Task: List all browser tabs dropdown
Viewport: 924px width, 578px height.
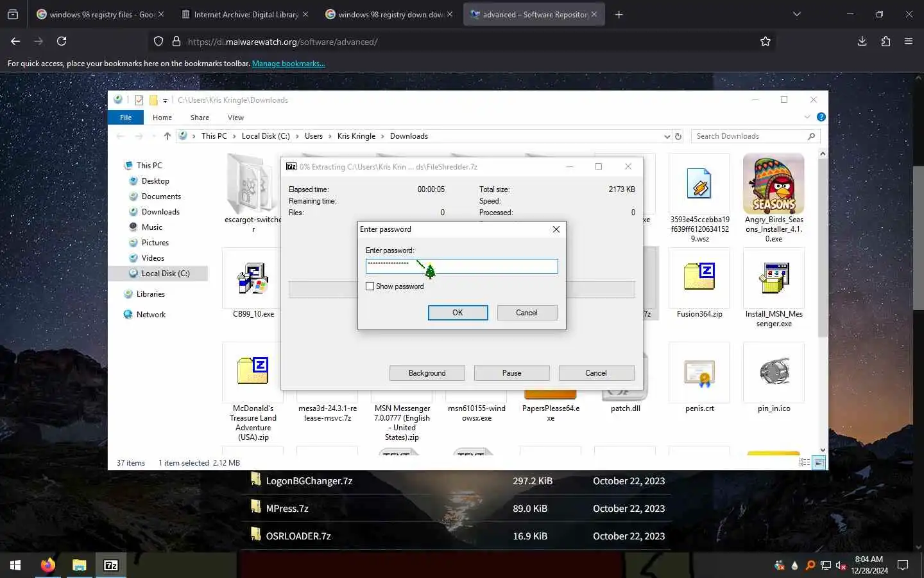Action: tap(796, 14)
